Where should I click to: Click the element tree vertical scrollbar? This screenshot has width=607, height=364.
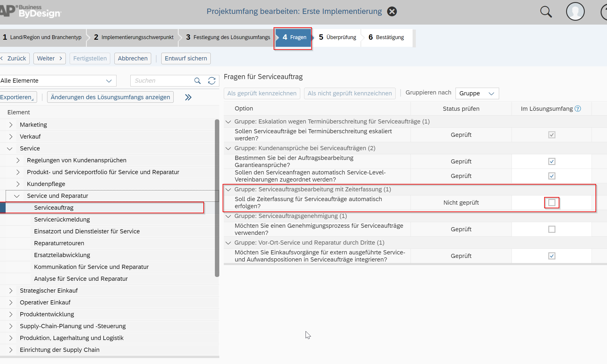[217, 198]
